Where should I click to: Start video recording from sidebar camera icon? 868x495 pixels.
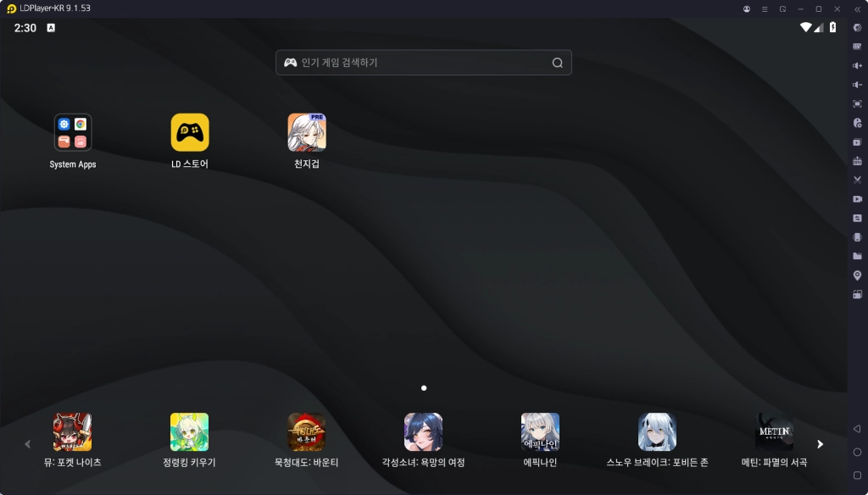coord(857,199)
